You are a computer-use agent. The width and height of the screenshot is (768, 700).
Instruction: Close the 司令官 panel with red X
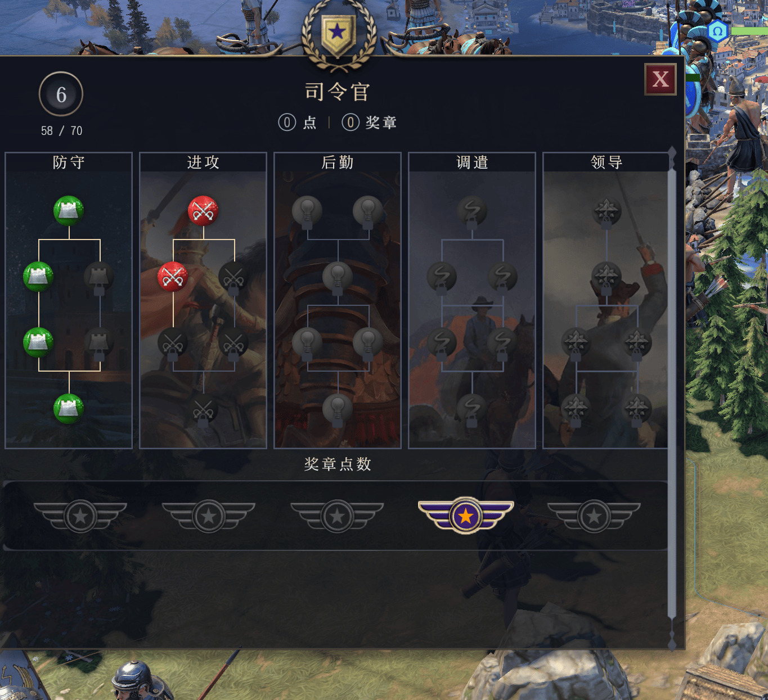661,79
